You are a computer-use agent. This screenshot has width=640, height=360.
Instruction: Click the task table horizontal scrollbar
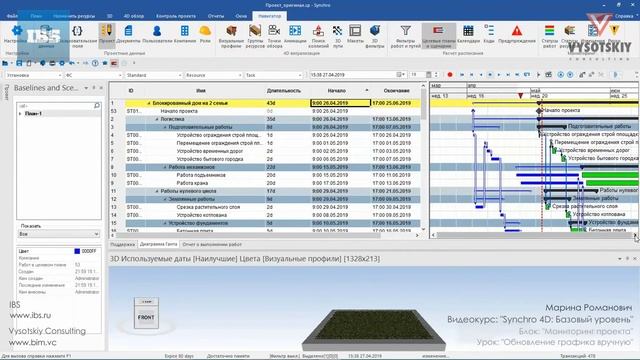[248, 235]
